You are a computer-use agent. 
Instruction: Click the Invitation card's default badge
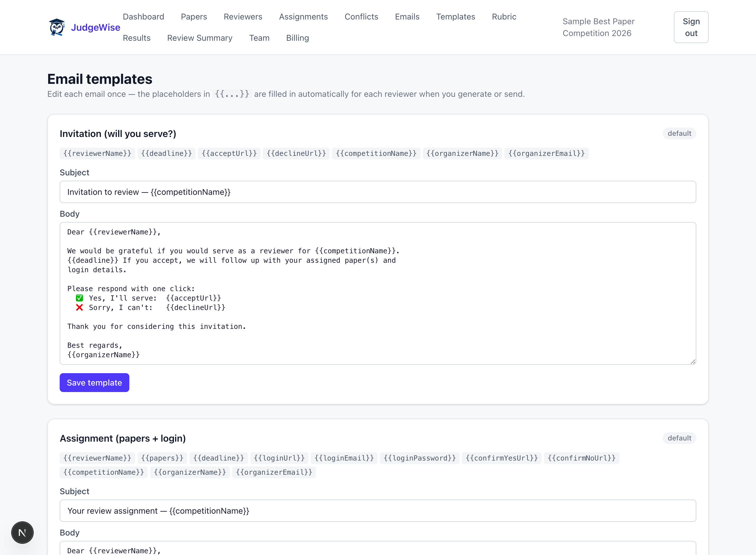[679, 133]
